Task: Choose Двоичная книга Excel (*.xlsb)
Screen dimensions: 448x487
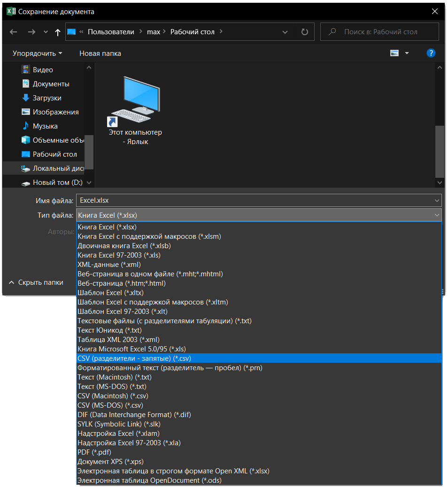Action: coord(259,246)
